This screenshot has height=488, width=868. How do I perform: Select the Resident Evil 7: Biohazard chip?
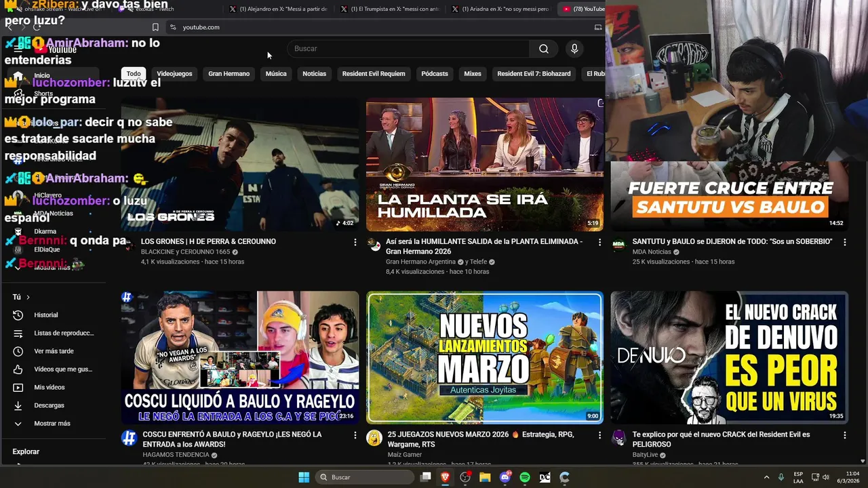coord(534,74)
